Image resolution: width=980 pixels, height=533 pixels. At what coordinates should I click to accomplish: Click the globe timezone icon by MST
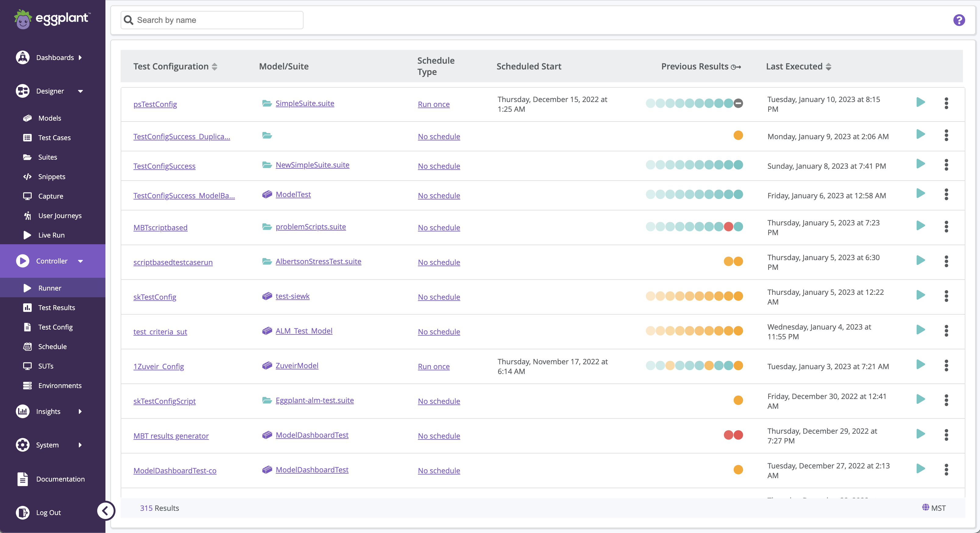click(925, 507)
